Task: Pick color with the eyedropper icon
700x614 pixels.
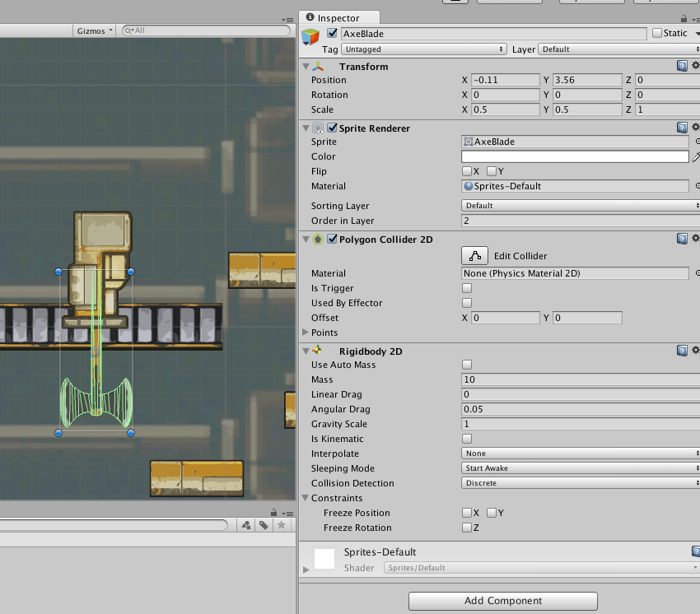Action: point(696,156)
